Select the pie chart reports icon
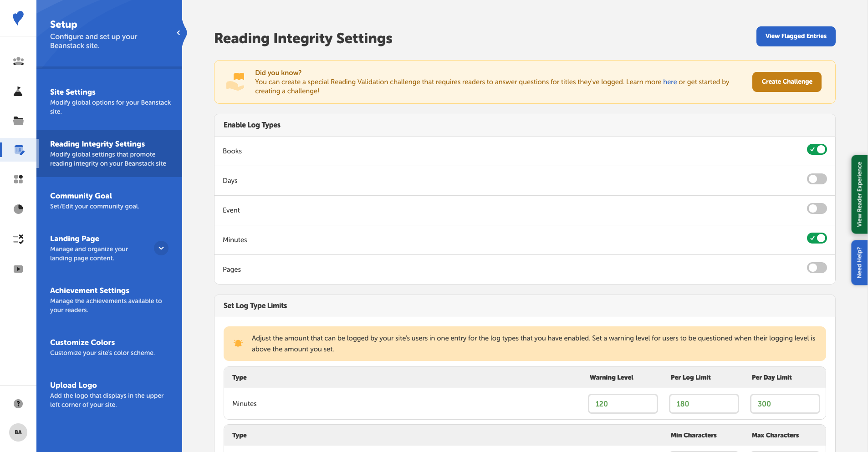868x452 pixels. point(18,208)
